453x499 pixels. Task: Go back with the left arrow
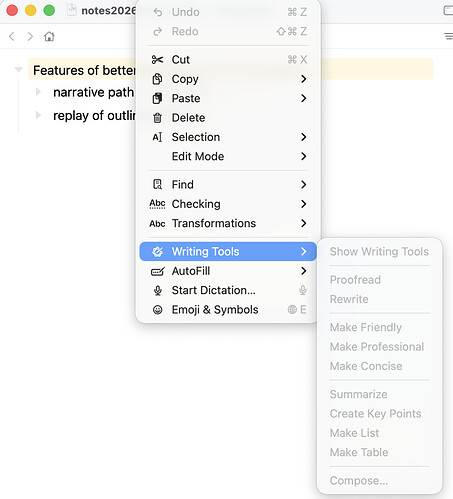point(12,36)
